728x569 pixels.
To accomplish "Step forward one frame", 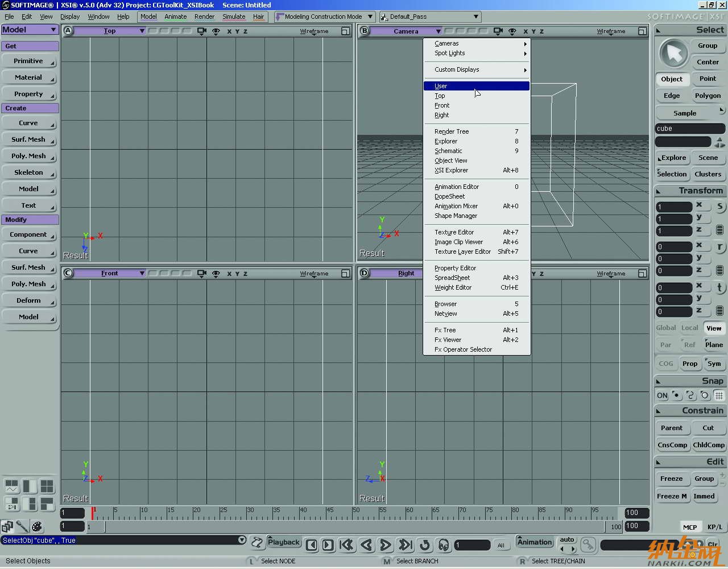I will (328, 545).
